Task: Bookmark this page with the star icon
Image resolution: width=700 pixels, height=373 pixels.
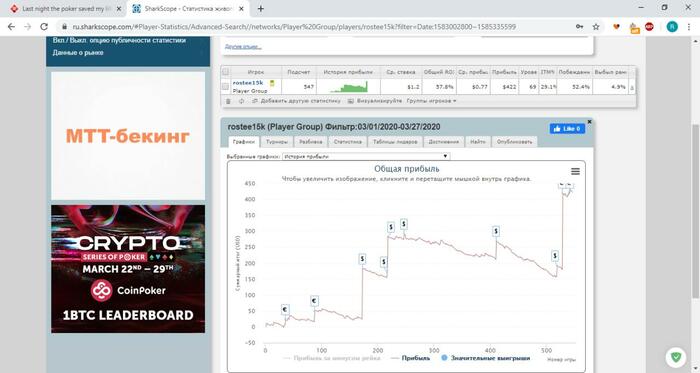Action: point(596,27)
